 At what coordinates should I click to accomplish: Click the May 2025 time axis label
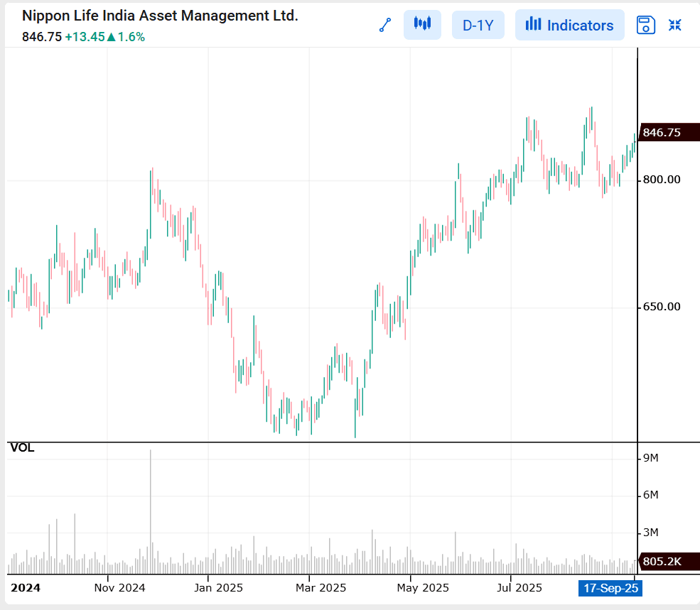423,588
